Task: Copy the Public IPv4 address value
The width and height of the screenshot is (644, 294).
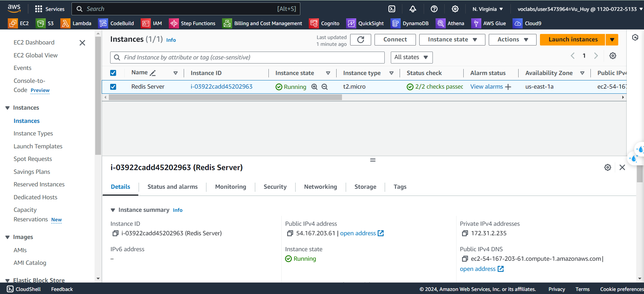Action: pos(290,233)
